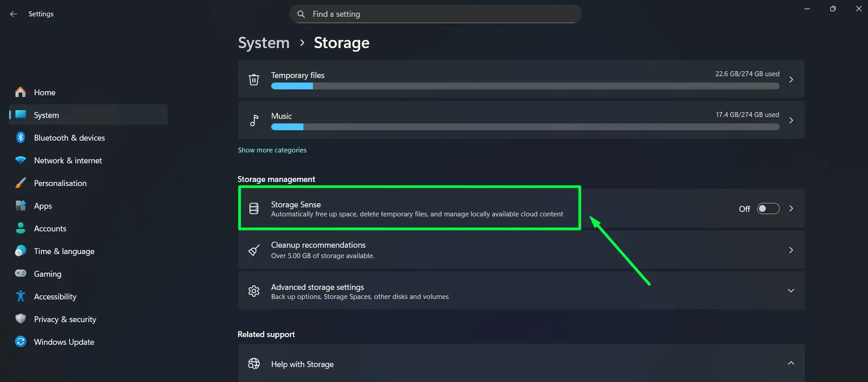Click the Storage management heading
The width and height of the screenshot is (868, 382).
click(x=276, y=179)
